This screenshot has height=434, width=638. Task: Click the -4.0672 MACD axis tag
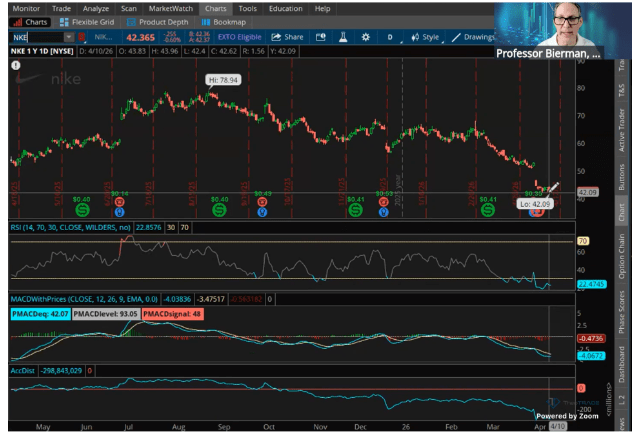(591, 356)
